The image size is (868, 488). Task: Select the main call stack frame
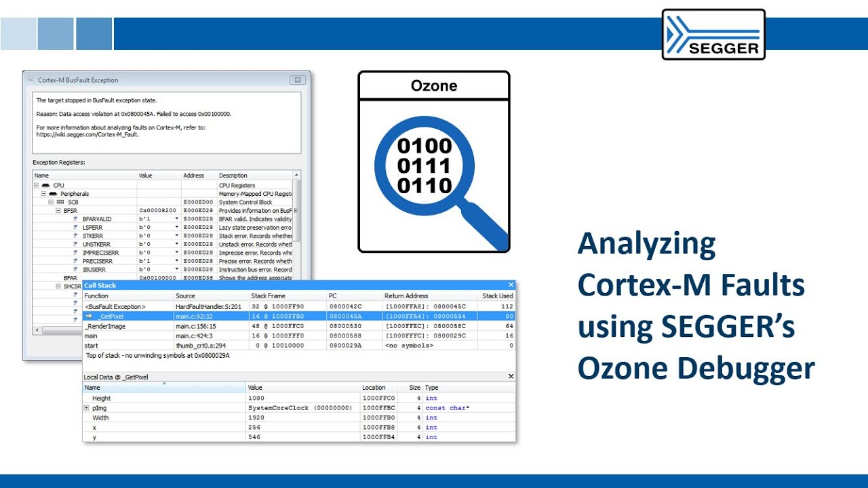click(298, 335)
